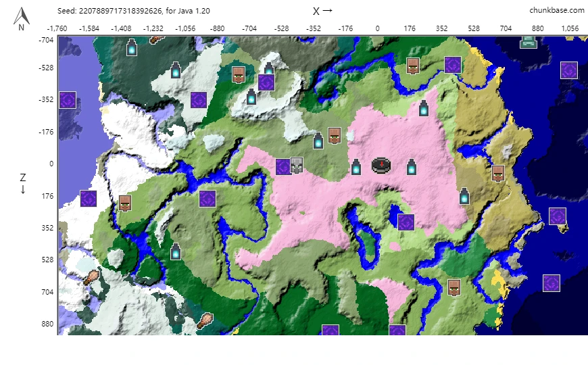Image resolution: width=588 pixels, height=365 pixels.
Task: Select the ancient city marker east of cherry grove
Action: pyautogui.click(x=464, y=196)
